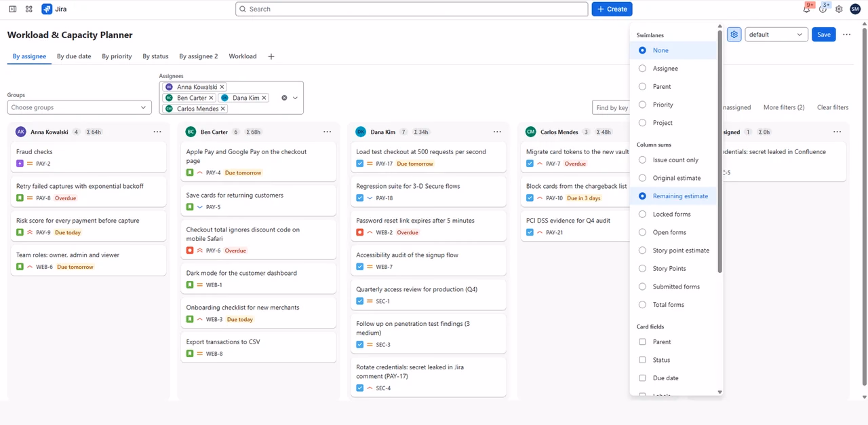Open the Unassigned column options menu
Viewport: 868px width, 425px height.
[x=837, y=132]
